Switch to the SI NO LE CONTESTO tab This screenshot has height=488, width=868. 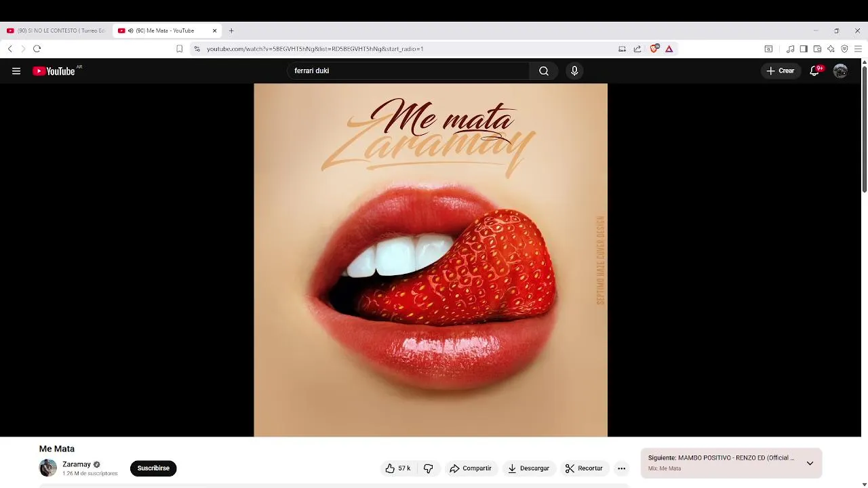point(56,30)
